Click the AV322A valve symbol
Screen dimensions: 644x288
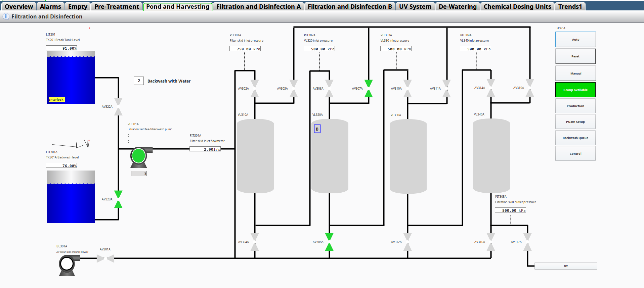tap(118, 106)
